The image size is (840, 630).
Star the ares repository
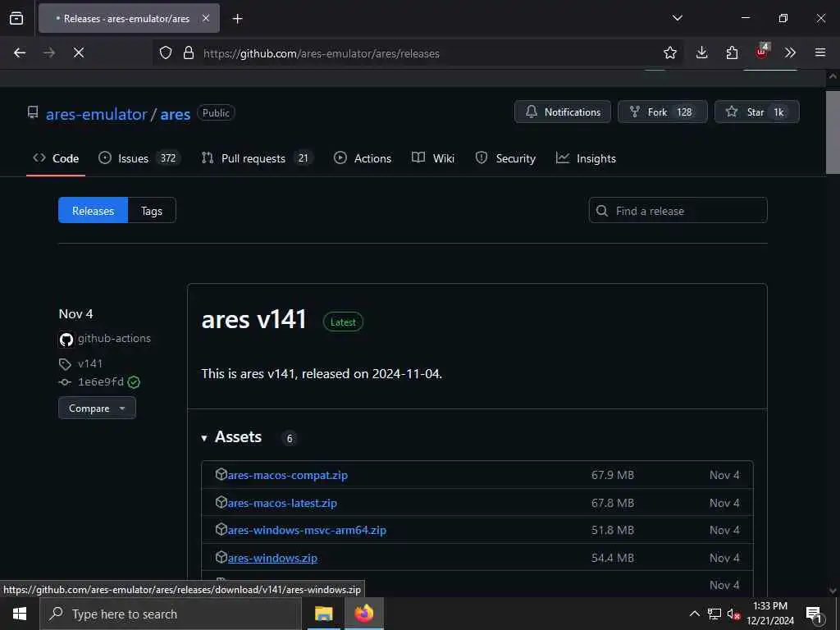(757, 112)
